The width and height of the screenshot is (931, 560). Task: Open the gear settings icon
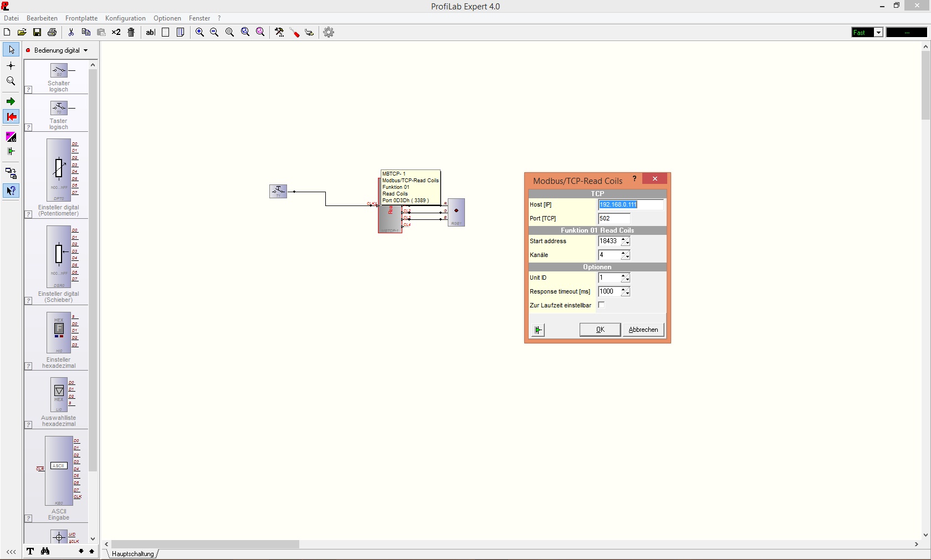(329, 32)
